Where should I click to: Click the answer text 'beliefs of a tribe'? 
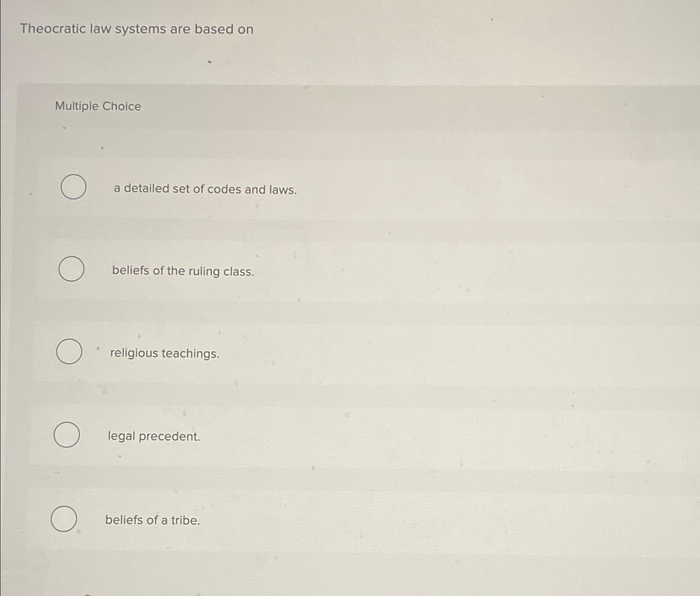point(152,521)
